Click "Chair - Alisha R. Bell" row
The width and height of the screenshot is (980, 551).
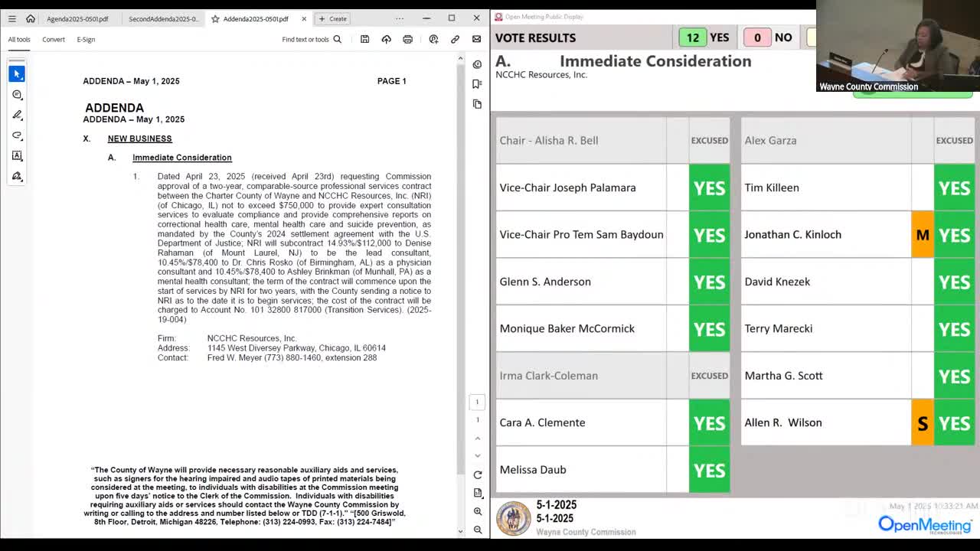pos(612,141)
